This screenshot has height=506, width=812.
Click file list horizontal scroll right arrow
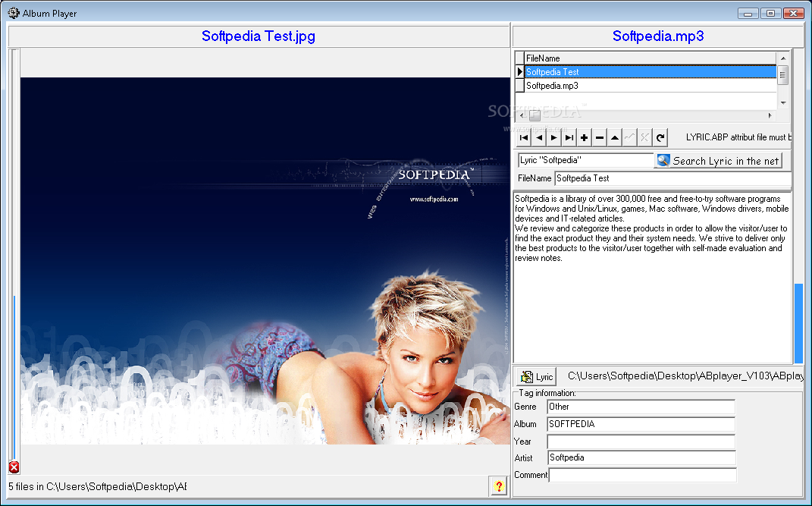tap(770, 115)
